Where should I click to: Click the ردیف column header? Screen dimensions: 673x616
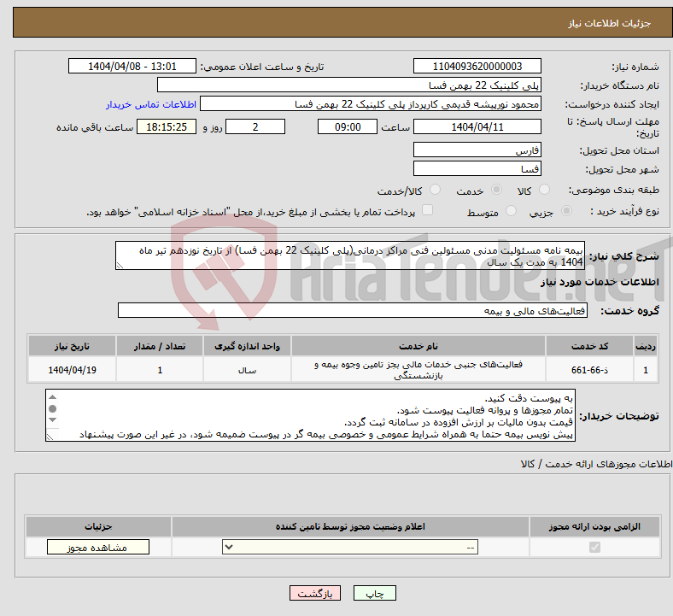pyautogui.click(x=646, y=346)
